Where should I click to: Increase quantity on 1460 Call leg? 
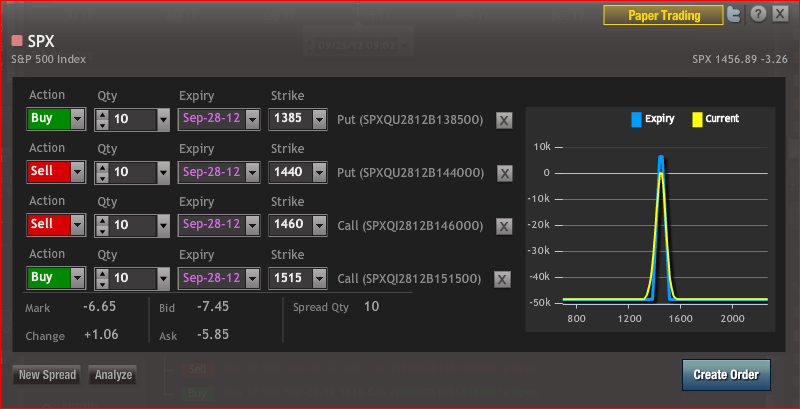tap(103, 221)
